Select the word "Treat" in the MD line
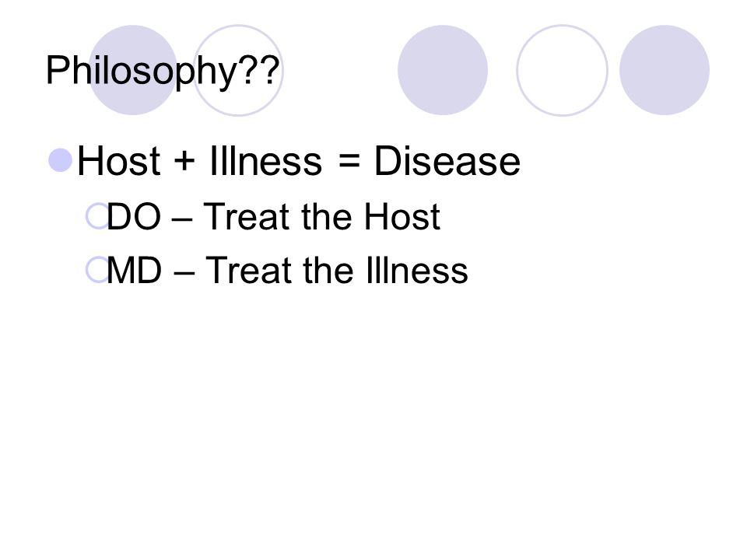This screenshot has width=747, height=560. pyautogui.click(x=248, y=271)
